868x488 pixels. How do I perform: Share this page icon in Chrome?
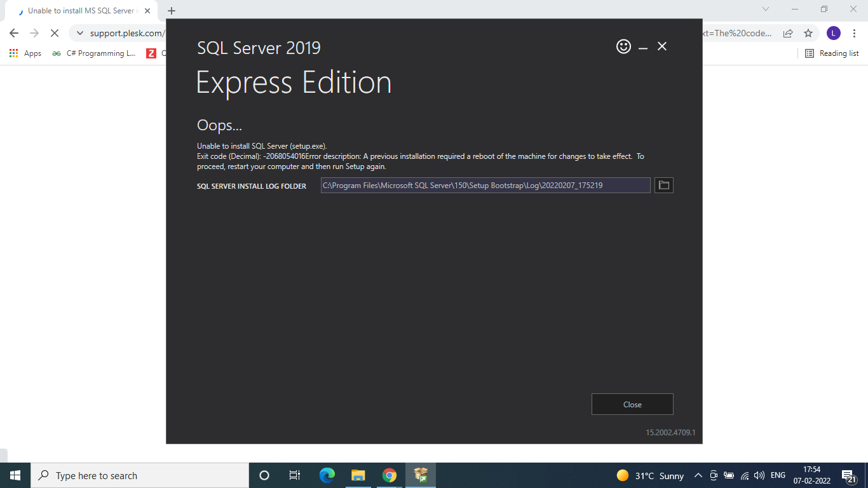788,33
